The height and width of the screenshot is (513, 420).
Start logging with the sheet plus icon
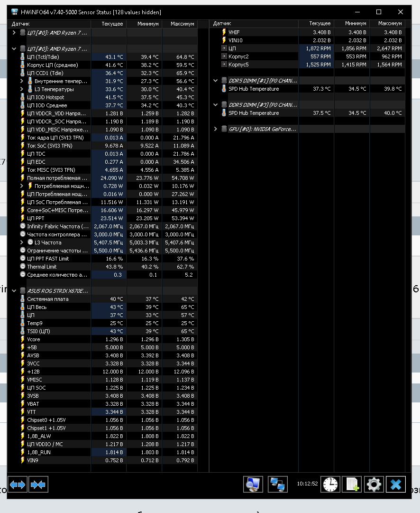coord(352,484)
